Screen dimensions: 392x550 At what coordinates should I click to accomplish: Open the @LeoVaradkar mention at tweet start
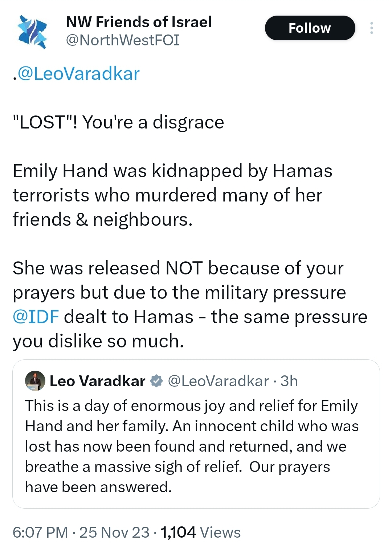tap(78, 74)
